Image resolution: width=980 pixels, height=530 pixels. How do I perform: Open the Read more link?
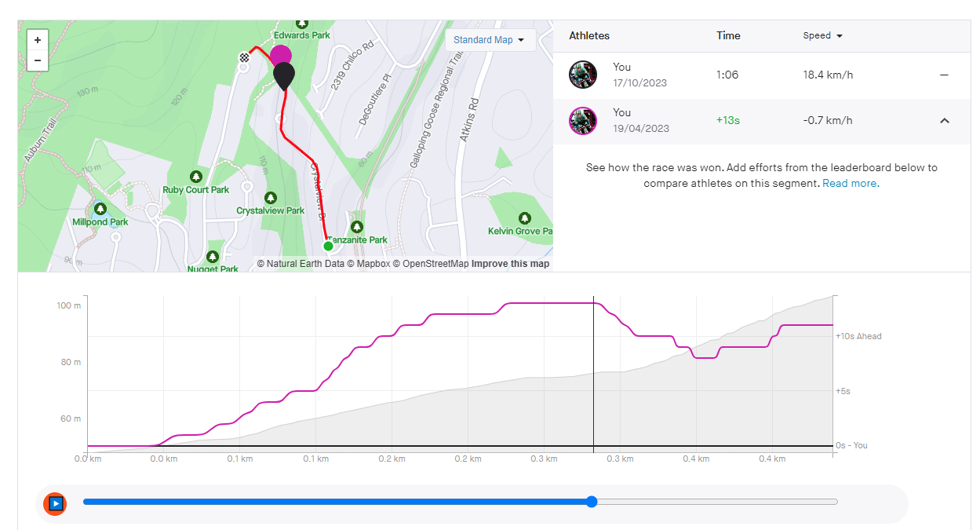(x=851, y=183)
